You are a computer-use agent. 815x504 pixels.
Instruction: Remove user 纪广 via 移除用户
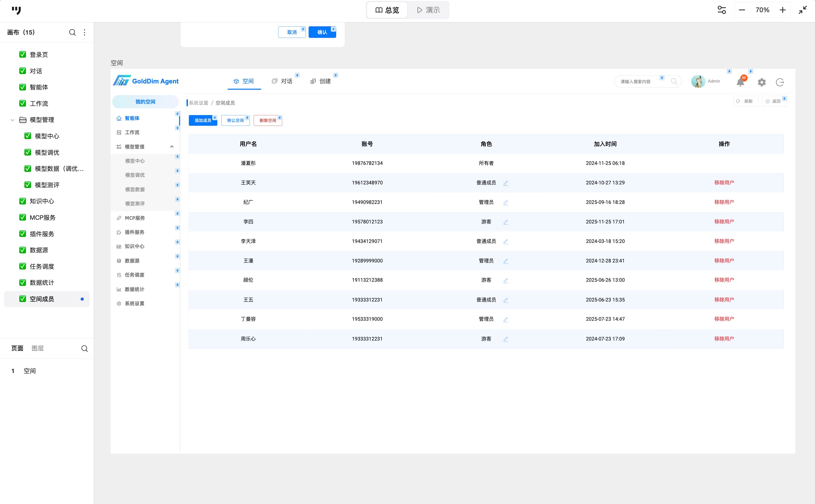click(724, 202)
